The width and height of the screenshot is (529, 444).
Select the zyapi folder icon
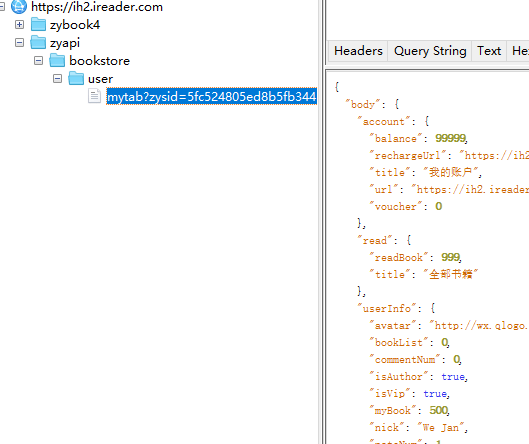(38, 43)
